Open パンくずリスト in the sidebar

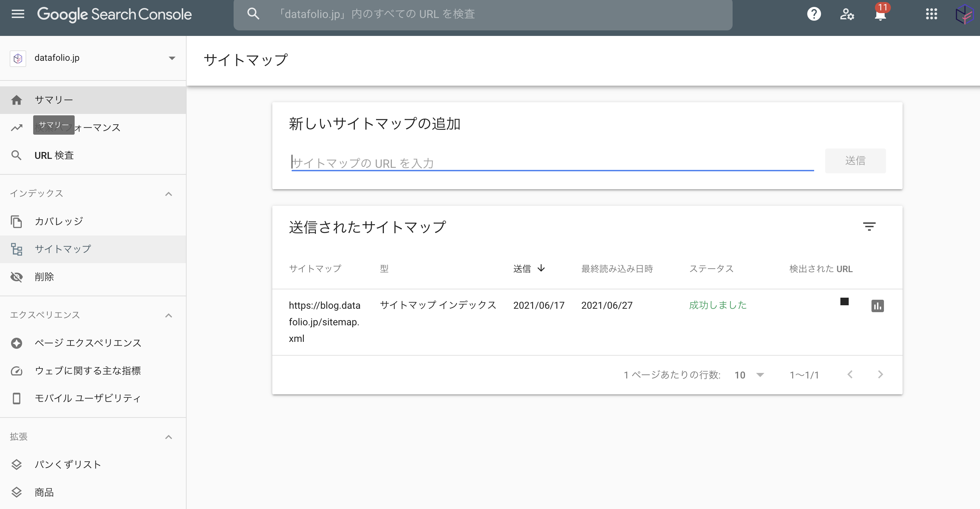coord(93,464)
